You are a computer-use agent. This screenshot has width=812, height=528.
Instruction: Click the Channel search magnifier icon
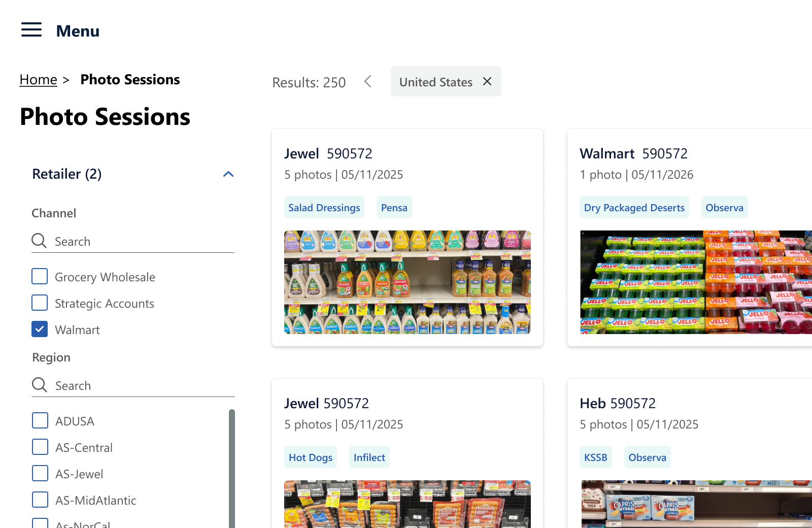(39, 241)
